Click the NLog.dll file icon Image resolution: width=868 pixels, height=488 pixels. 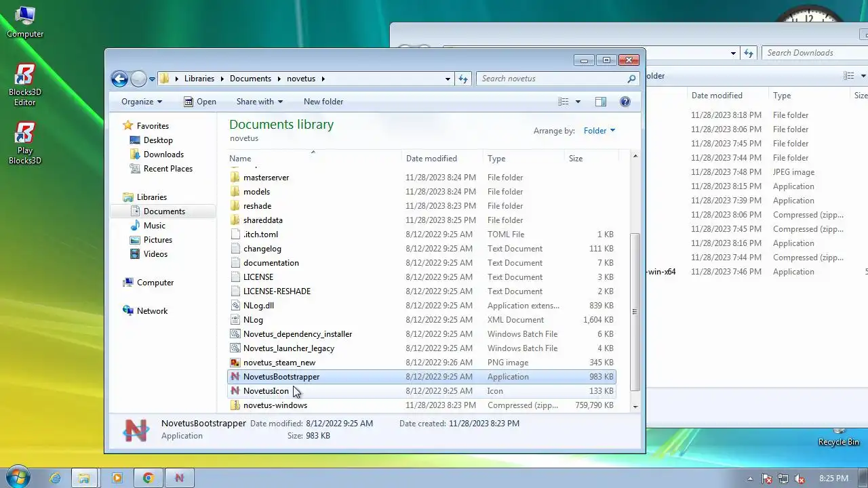pos(235,305)
